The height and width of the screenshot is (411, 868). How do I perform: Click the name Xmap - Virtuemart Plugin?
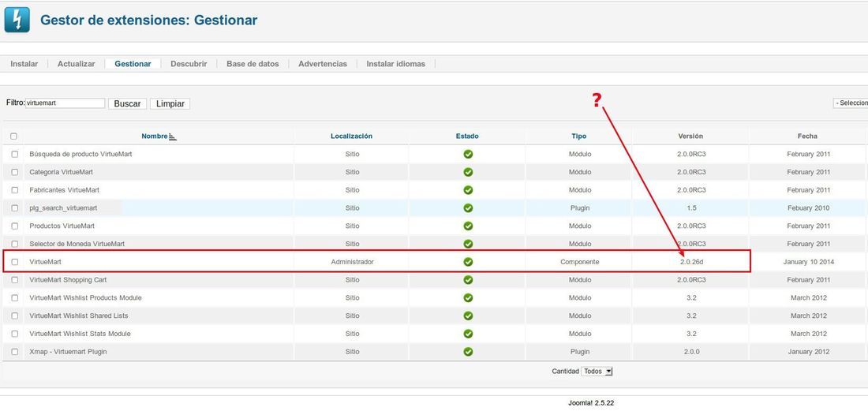tap(68, 352)
